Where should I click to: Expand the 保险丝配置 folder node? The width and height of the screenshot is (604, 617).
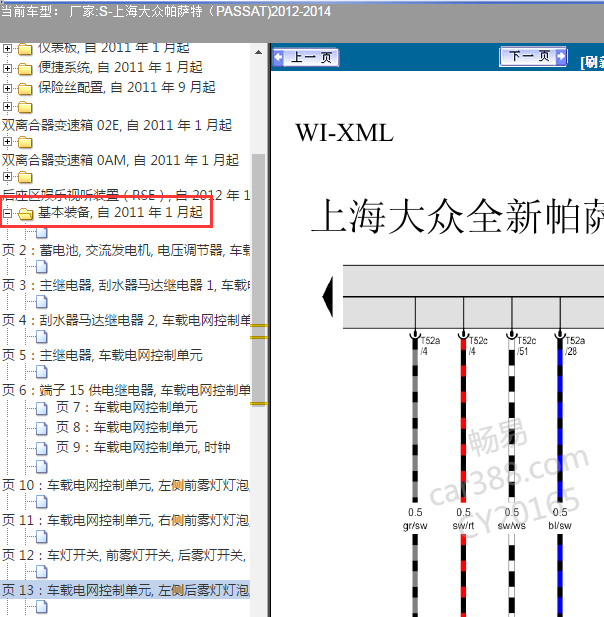point(8,88)
